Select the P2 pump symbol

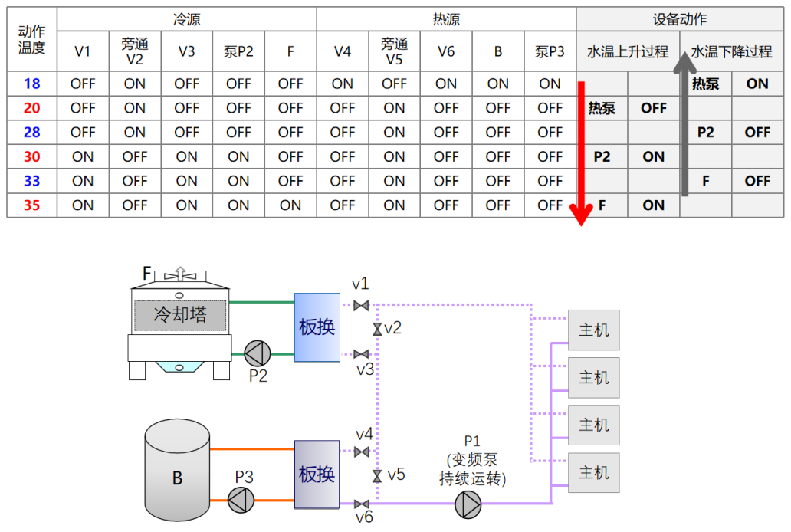pos(258,353)
